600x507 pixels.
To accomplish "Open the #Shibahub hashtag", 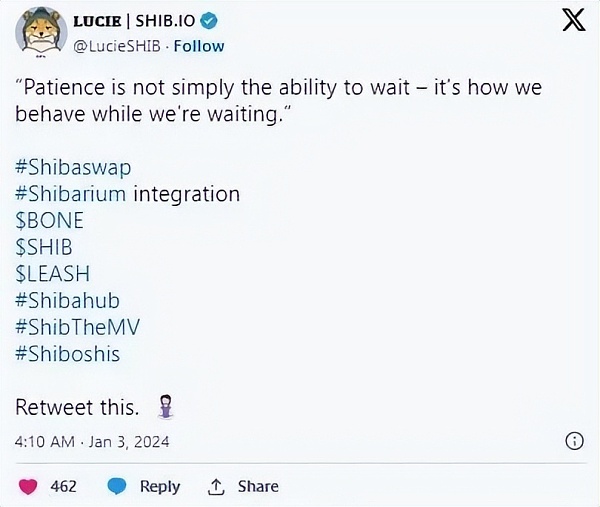I will coord(67,300).
